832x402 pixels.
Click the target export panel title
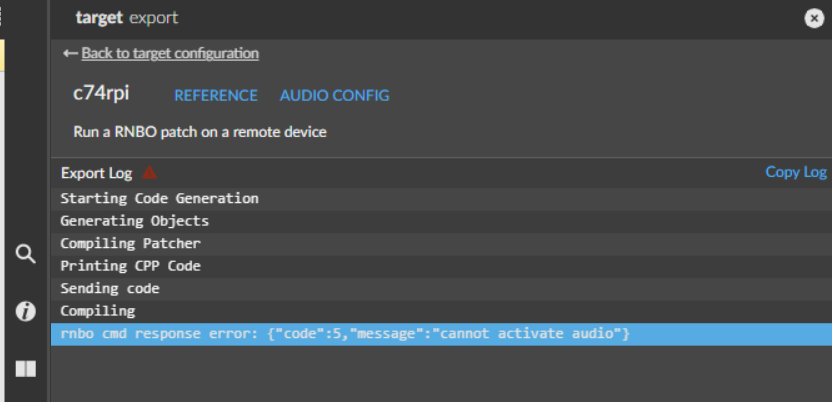pyautogui.click(x=127, y=18)
